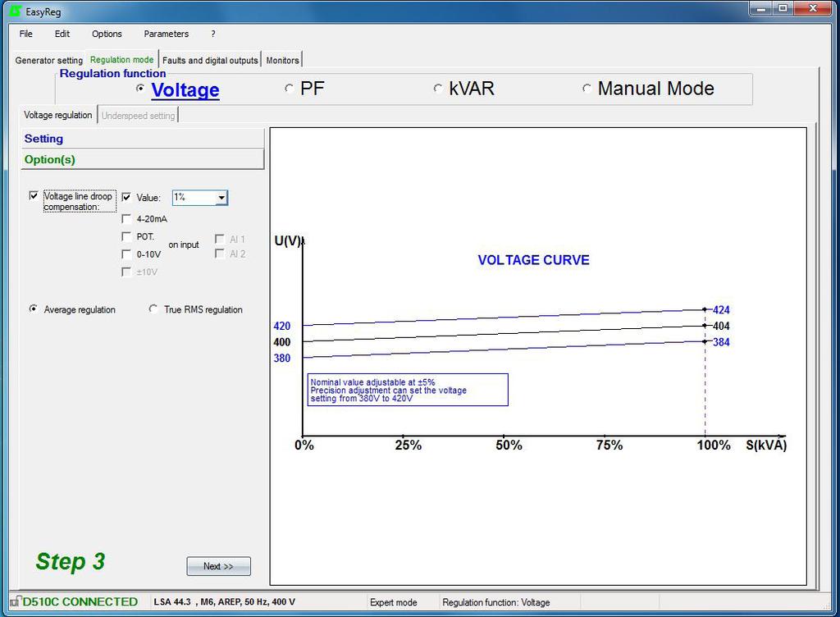Image resolution: width=840 pixels, height=617 pixels.
Task: Click D510C CONNECTED status text
Action: (80, 601)
